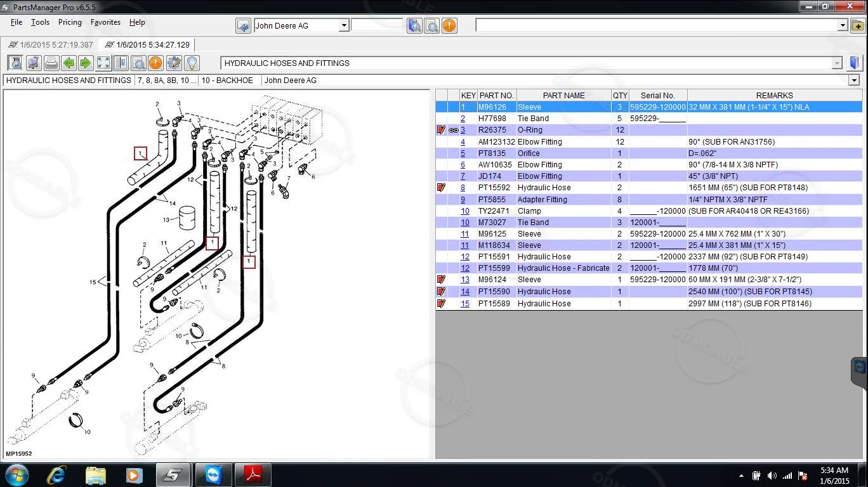Click the empty input field beside John Deere AG
This screenshot has height=487, width=868.
[x=377, y=25]
